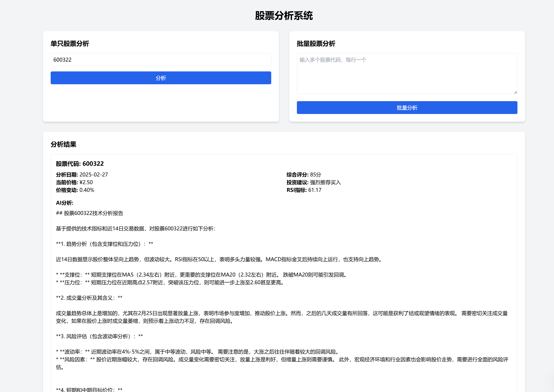Image resolution: width=554 pixels, height=392 pixels.
Task: Click the 股票代码: 600322 result title
Action: 80,164
